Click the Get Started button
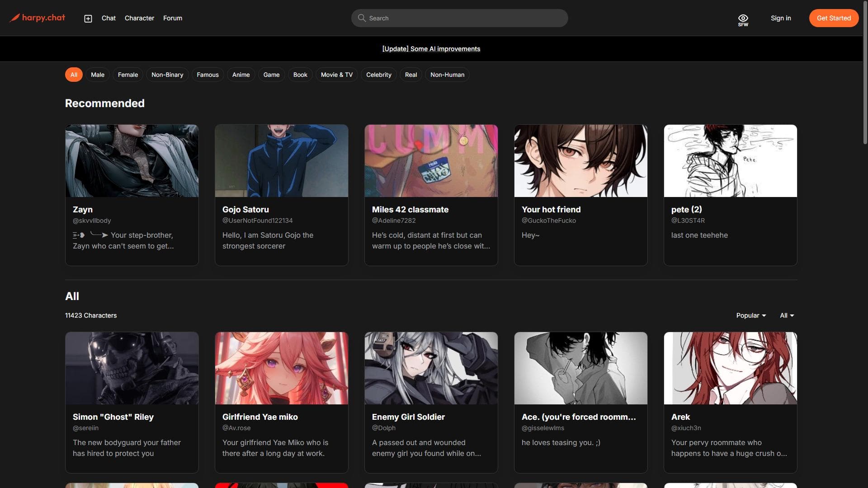 (833, 18)
